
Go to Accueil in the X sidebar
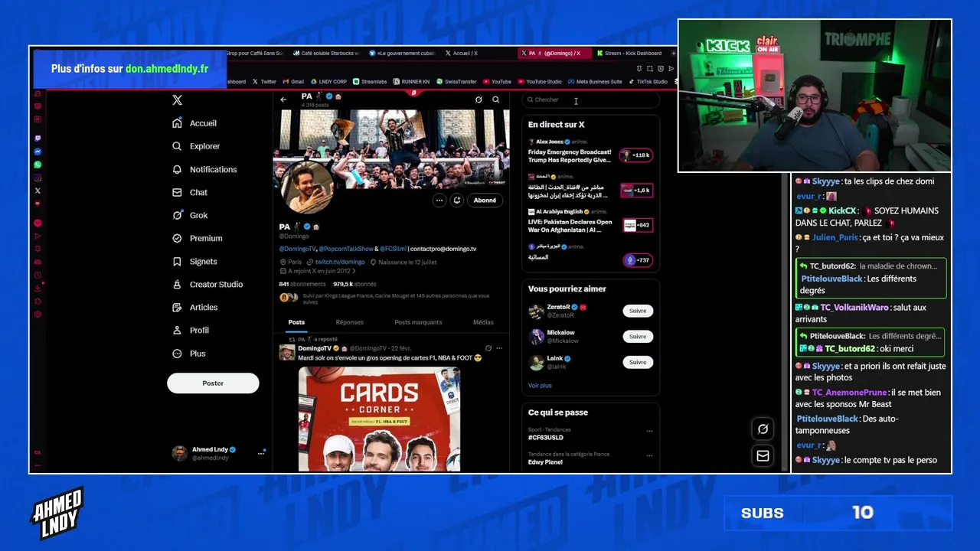tap(194, 123)
